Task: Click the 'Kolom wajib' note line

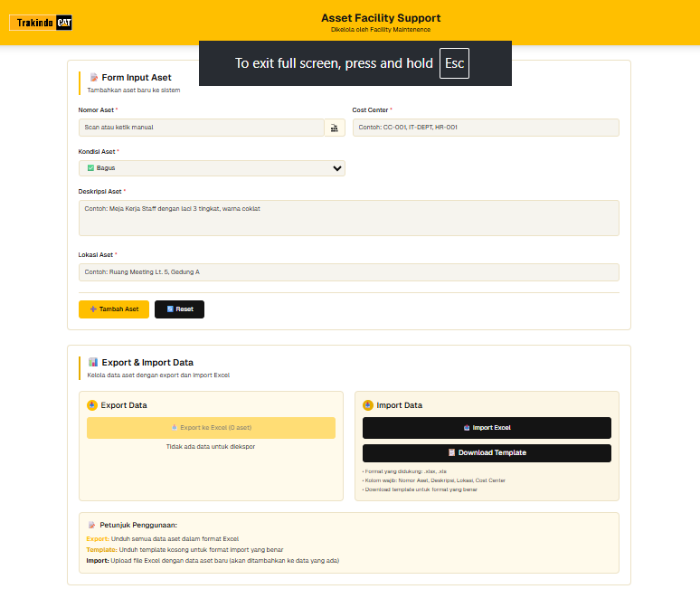Action: (x=434, y=480)
